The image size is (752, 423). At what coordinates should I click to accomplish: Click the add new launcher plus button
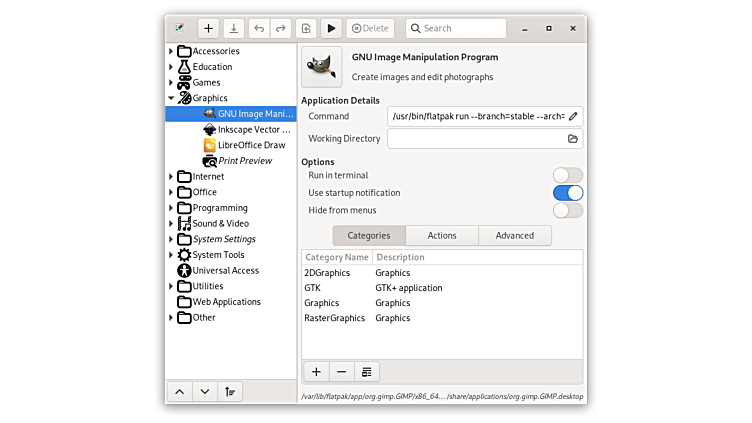pos(209,29)
